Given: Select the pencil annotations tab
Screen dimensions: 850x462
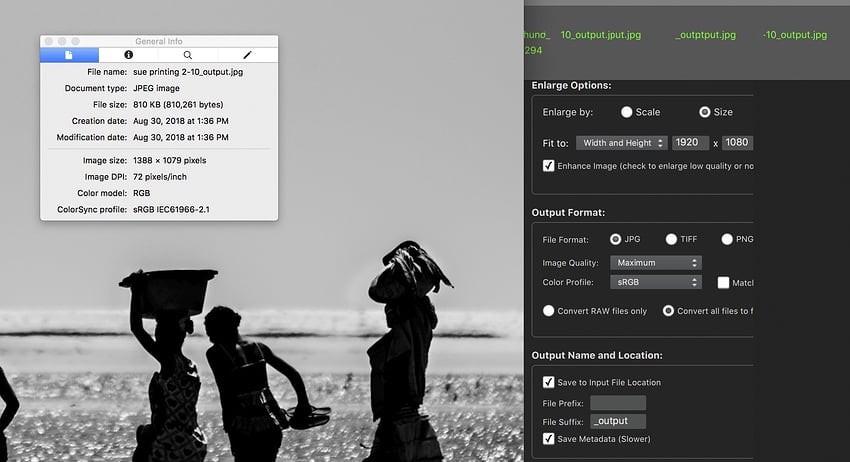Looking at the screenshot, I should (247, 55).
